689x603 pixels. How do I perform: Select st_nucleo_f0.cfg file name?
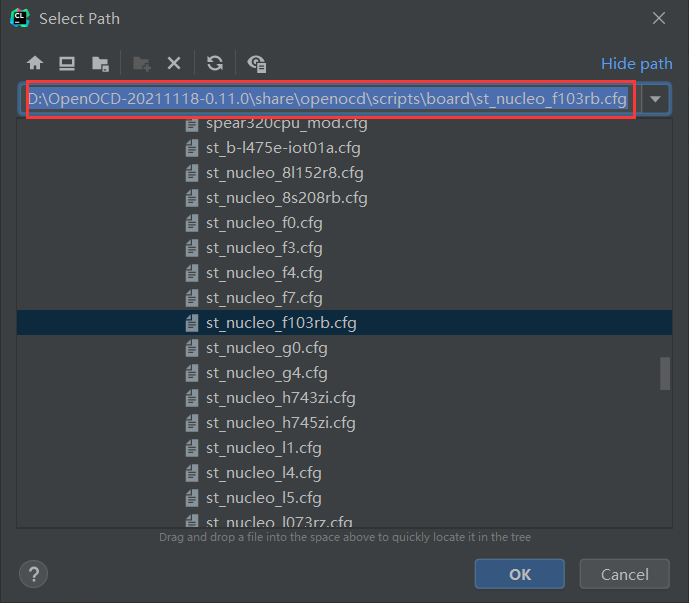[x=264, y=223]
